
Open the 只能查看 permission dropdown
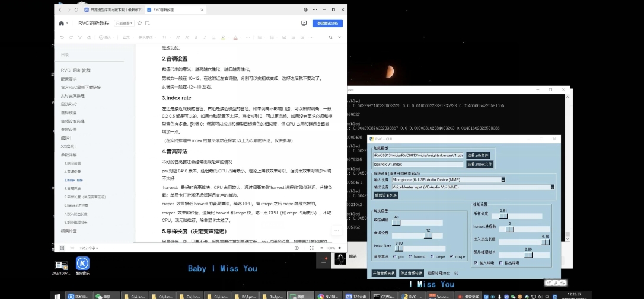coord(124,24)
